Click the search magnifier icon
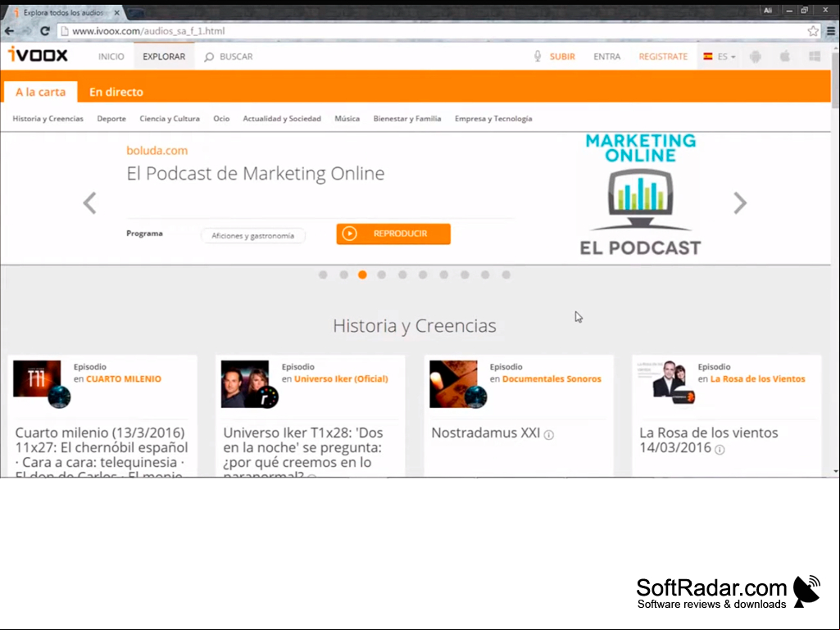840x630 pixels. (209, 57)
